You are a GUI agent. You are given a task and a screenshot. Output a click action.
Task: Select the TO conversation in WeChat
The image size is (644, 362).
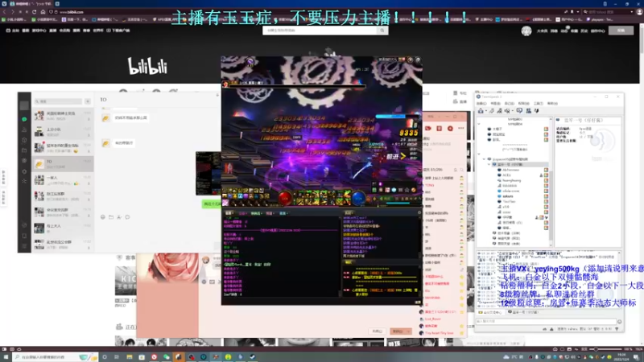tap(63, 164)
